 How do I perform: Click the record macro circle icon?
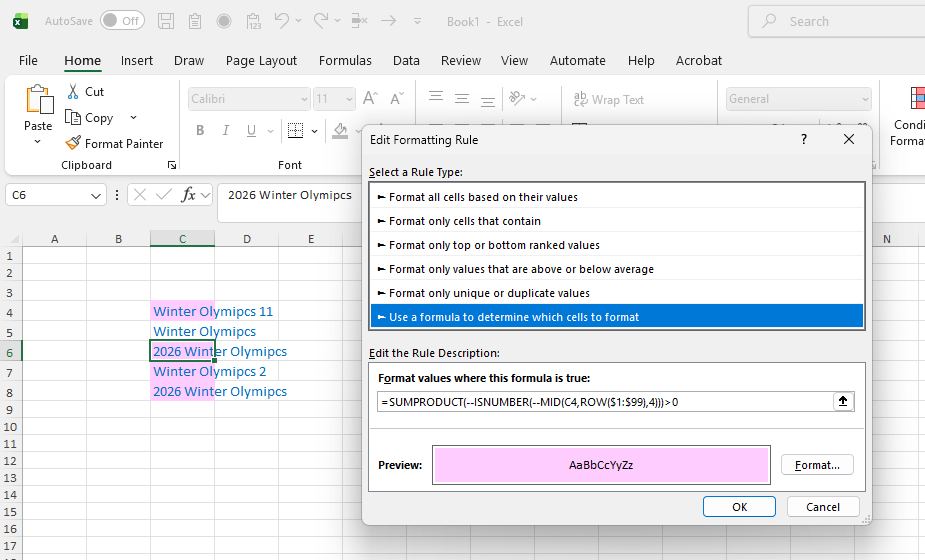point(224,21)
